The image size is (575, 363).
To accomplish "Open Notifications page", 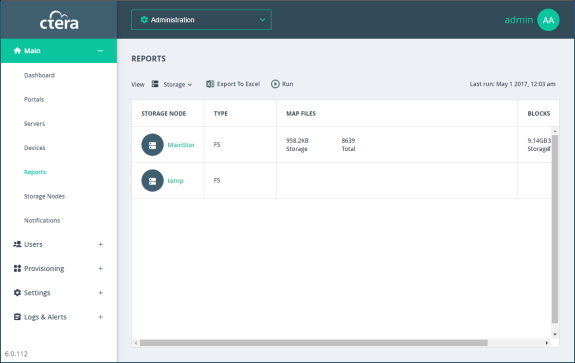I will point(42,220).
